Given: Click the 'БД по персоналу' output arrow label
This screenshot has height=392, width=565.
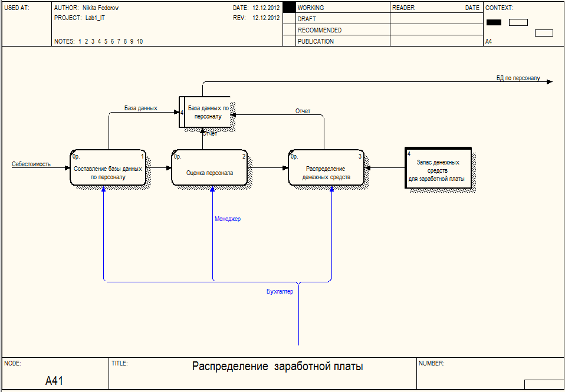Looking at the screenshot, I should tap(518, 78).
